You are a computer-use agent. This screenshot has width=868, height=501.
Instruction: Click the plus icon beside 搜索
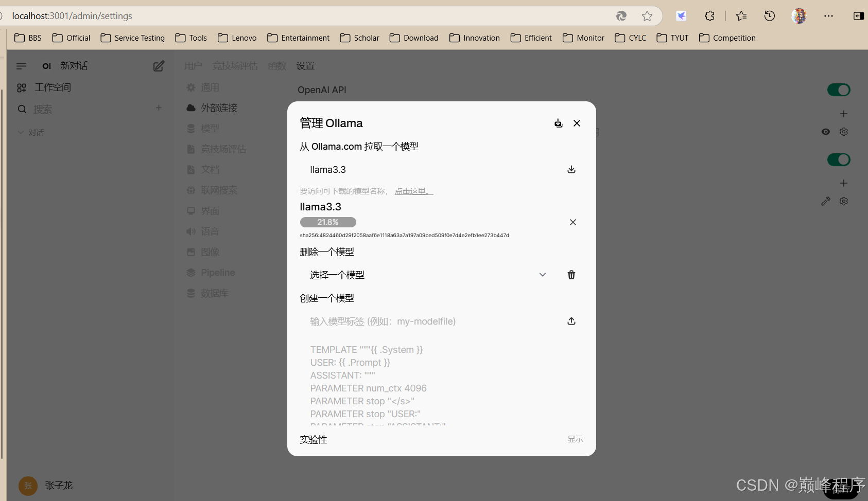coord(159,108)
